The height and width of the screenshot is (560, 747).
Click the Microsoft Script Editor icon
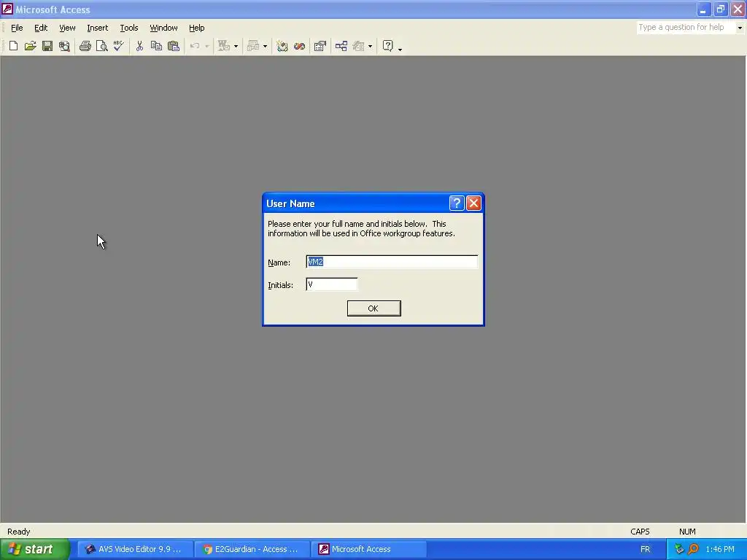pyautogui.click(x=300, y=46)
